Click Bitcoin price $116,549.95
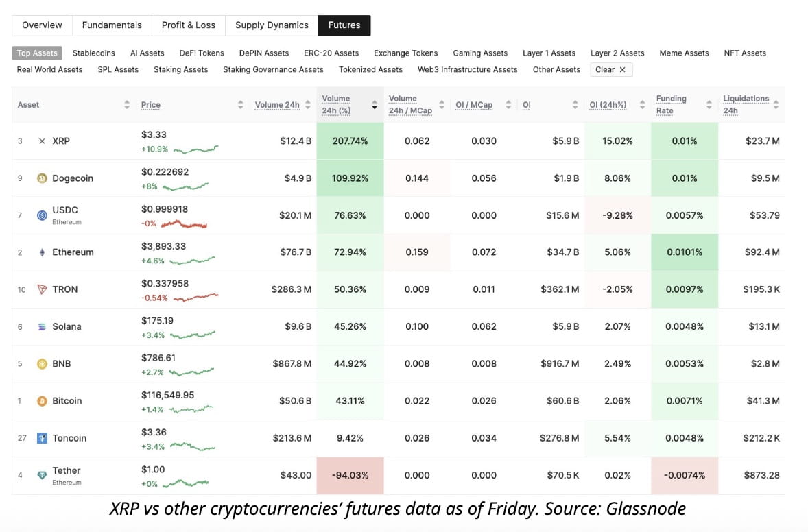Image resolution: width=808 pixels, height=532 pixels. [x=167, y=395]
